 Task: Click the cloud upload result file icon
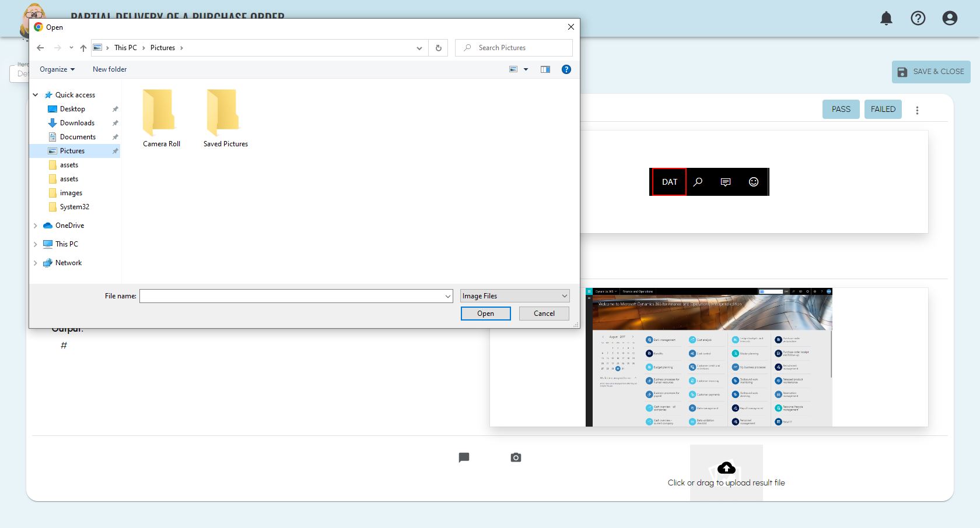pyautogui.click(x=726, y=468)
